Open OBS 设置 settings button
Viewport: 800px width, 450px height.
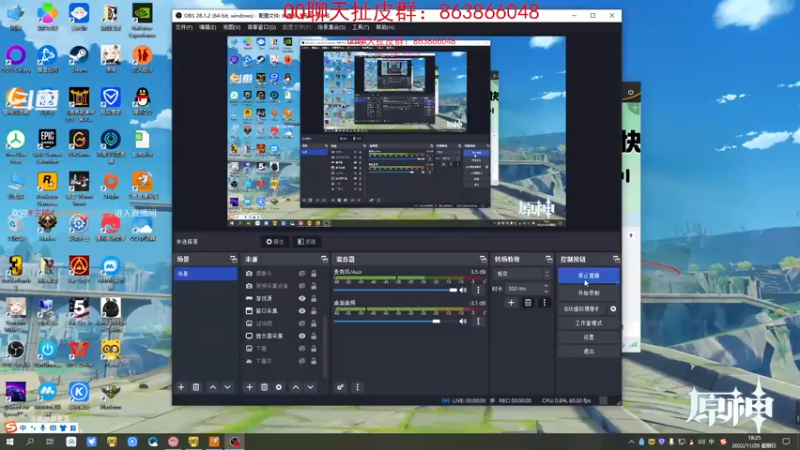589,337
